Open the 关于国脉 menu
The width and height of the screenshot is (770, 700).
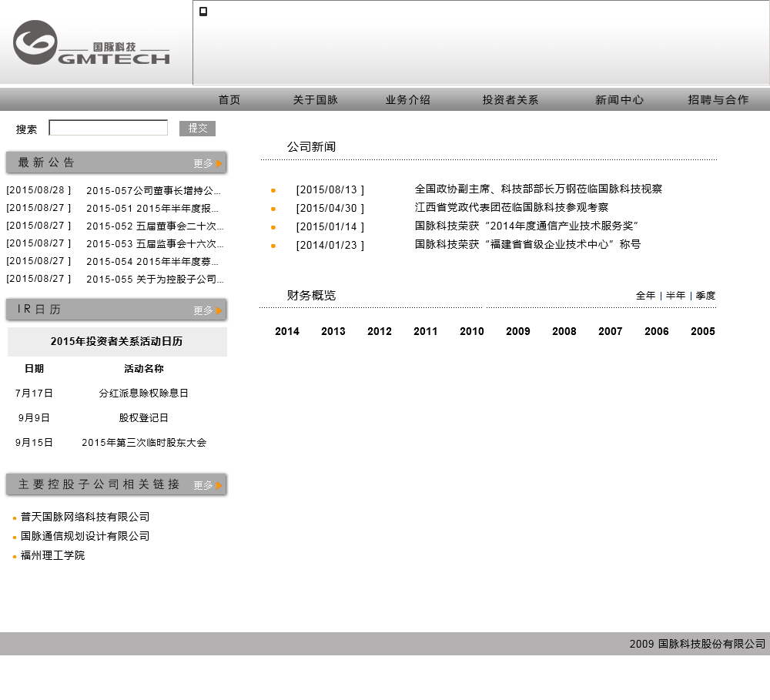click(x=315, y=99)
